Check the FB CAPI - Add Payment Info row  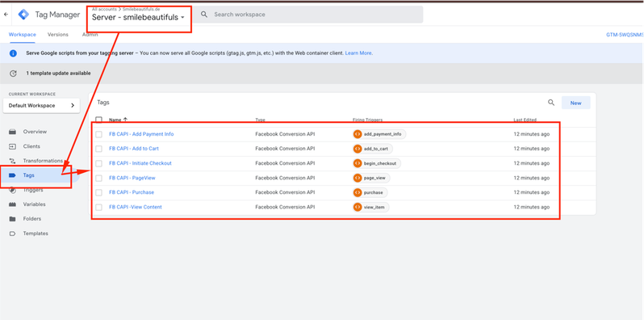(98, 134)
